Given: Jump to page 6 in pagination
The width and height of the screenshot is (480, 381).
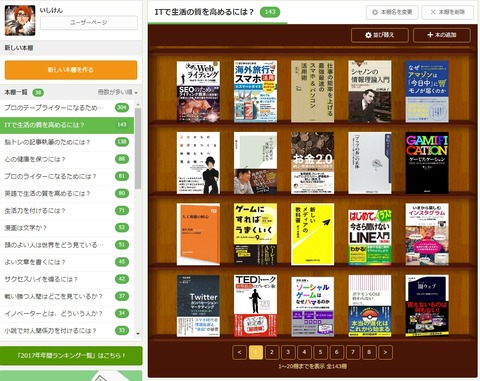Looking at the screenshot, I should click(337, 352).
